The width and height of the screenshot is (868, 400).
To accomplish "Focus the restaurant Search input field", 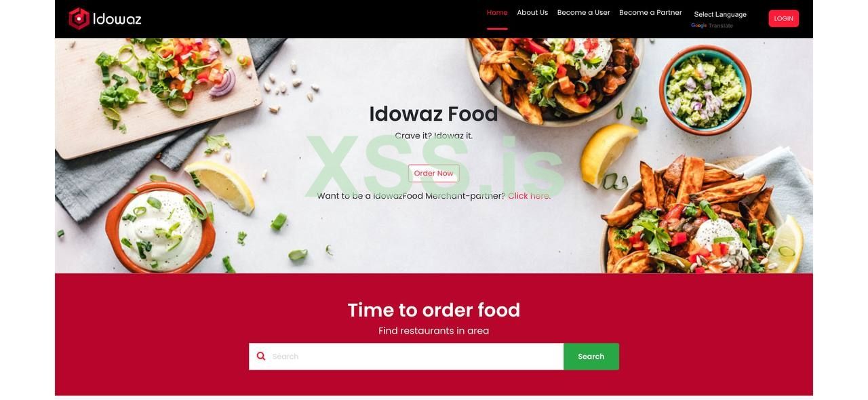I will (417, 357).
